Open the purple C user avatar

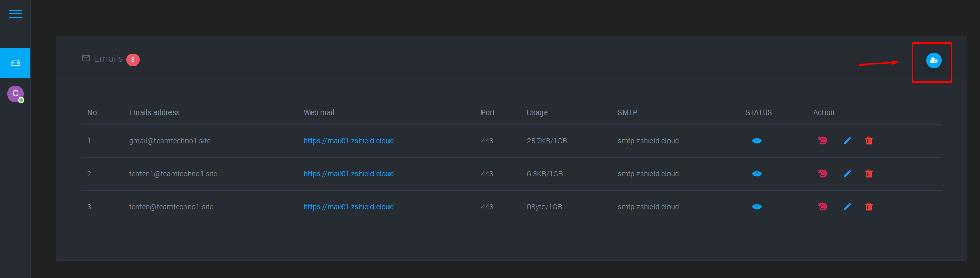15,94
